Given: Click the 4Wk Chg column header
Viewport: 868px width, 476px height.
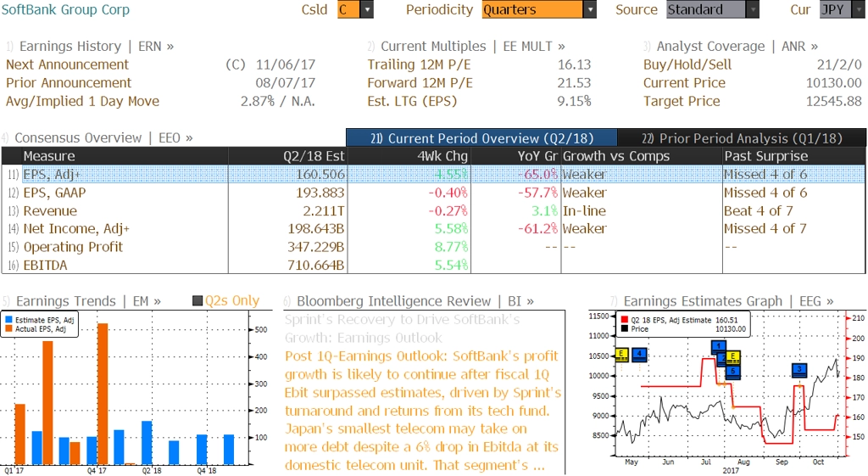Looking at the screenshot, I should (409, 156).
